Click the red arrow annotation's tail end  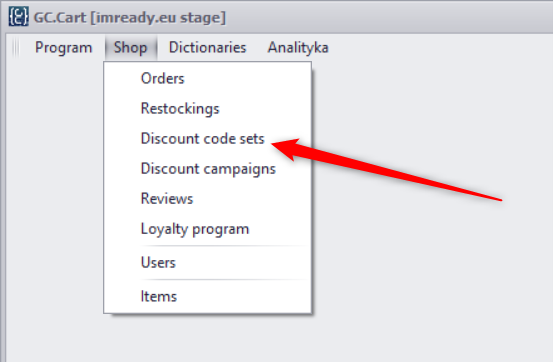click(x=499, y=200)
